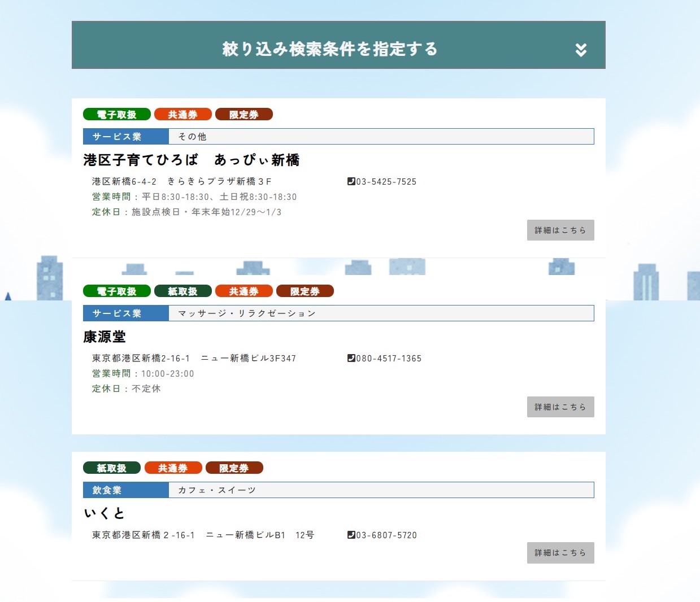Click the 電子取扱 badge on あっぴぃ新橋 card
The height and width of the screenshot is (602, 700).
point(117,115)
